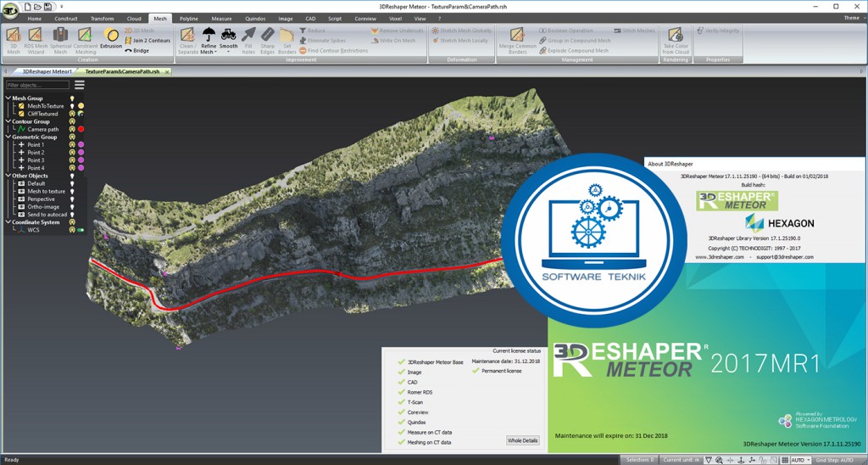Click Stitch Meshes
The height and width of the screenshot is (465, 868).
coord(633,31)
